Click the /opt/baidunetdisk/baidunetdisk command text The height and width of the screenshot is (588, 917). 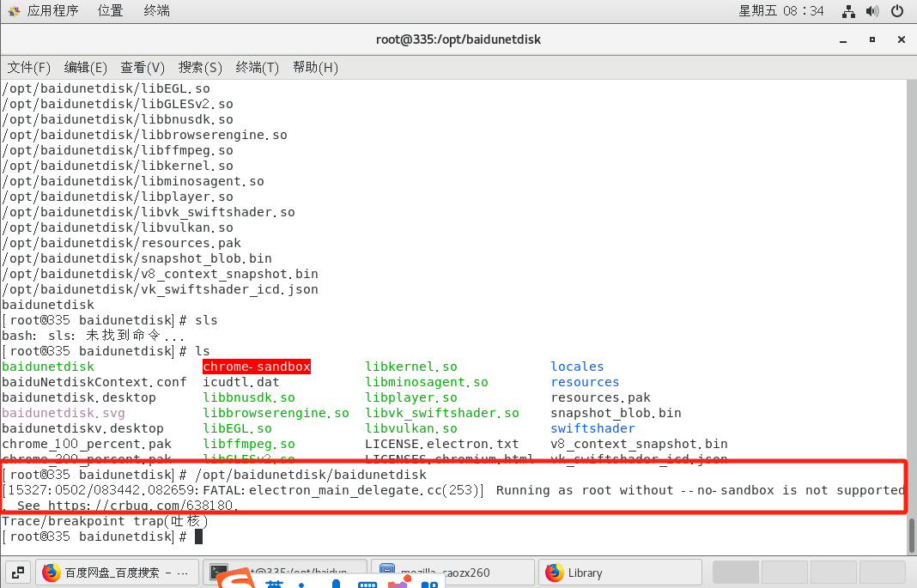[x=311, y=475]
